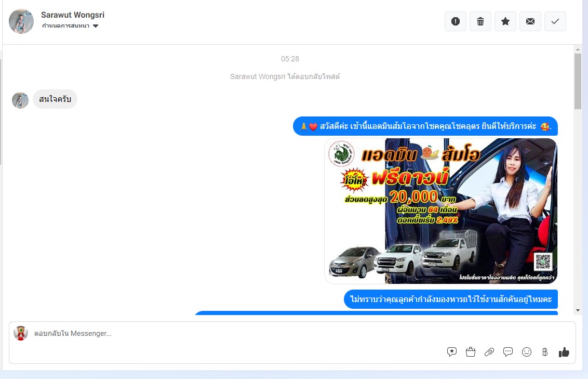Click the scrollbar down arrow

click(578, 310)
